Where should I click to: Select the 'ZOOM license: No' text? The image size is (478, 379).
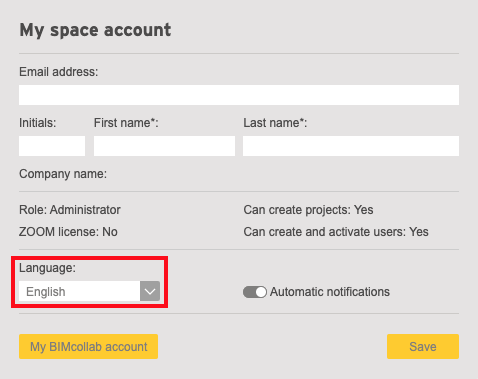coord(68,232)
